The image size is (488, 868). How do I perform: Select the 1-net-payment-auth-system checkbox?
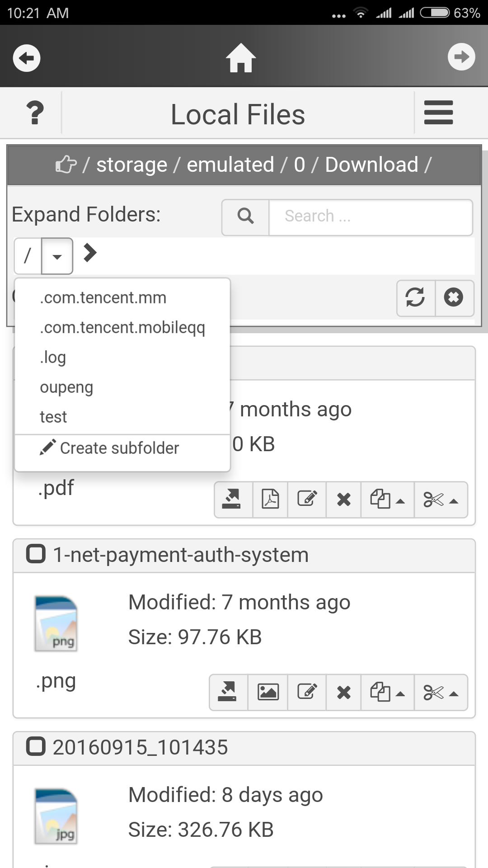pos(36,554)
